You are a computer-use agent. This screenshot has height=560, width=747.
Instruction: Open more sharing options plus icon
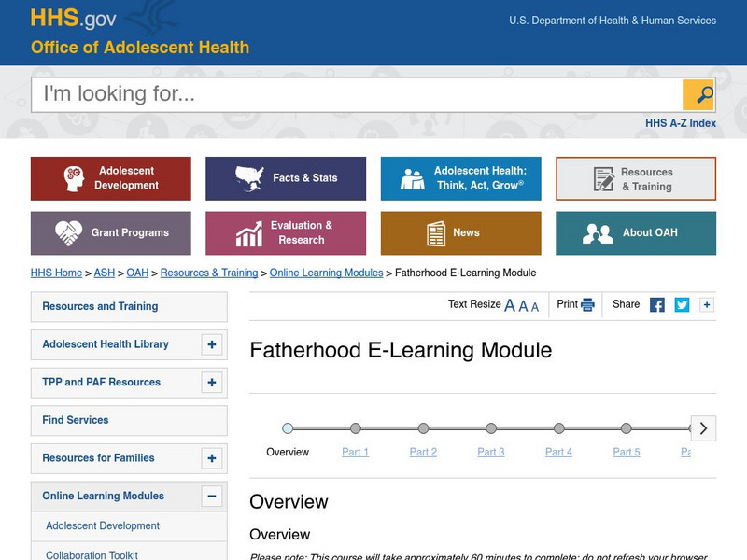(x=707, y=304)
